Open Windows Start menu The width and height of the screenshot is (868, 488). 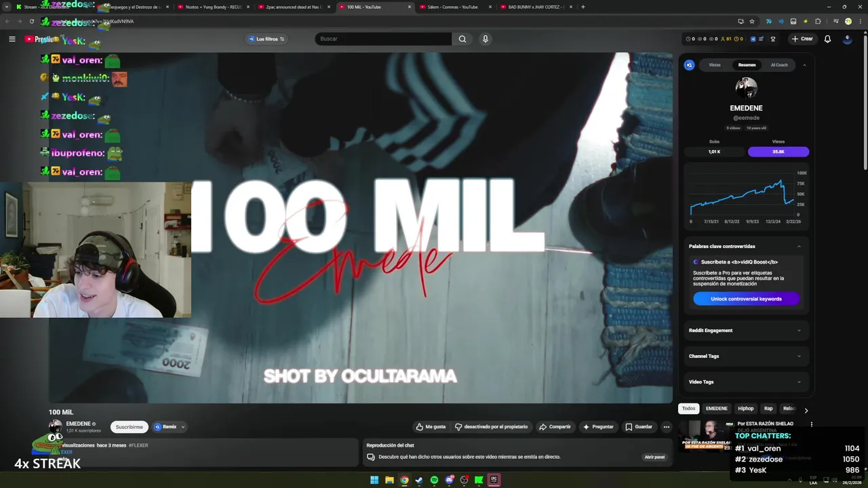coord(374,480)
